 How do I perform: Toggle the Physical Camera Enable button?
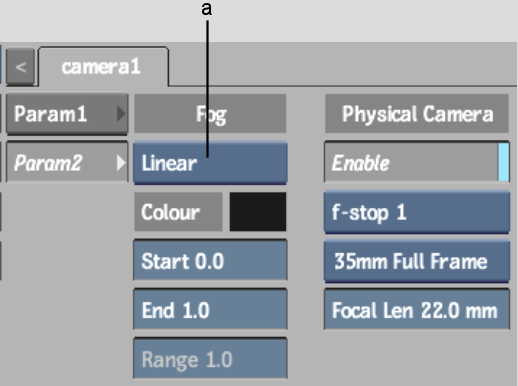click(417, 162)
